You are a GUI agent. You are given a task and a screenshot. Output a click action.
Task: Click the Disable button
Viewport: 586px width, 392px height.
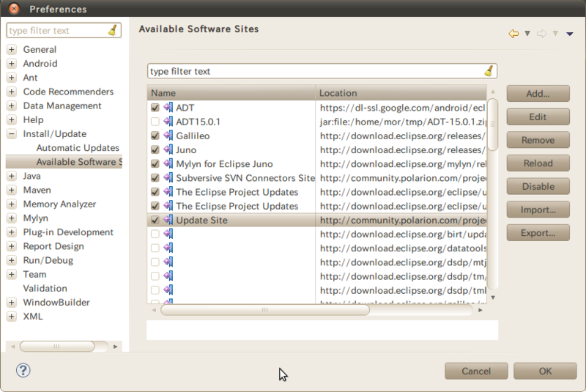[538, 186]
